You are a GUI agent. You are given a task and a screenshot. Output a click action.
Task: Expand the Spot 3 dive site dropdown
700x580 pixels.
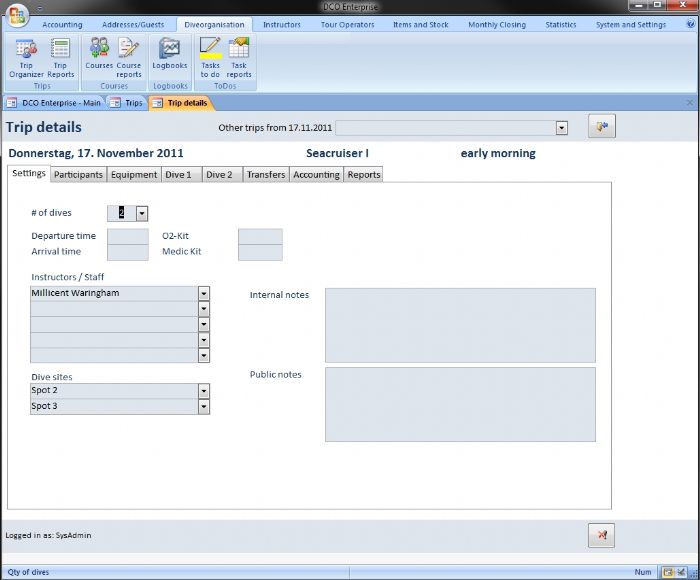204,407
